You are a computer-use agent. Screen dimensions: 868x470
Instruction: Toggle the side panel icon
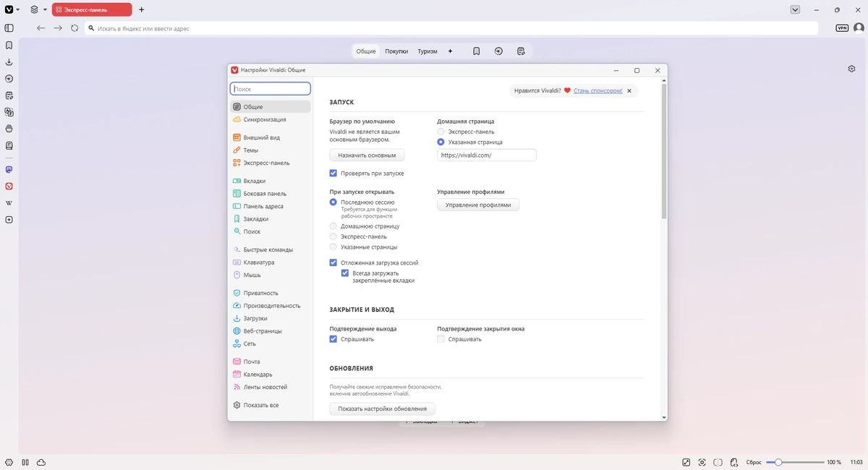[9, 28]
